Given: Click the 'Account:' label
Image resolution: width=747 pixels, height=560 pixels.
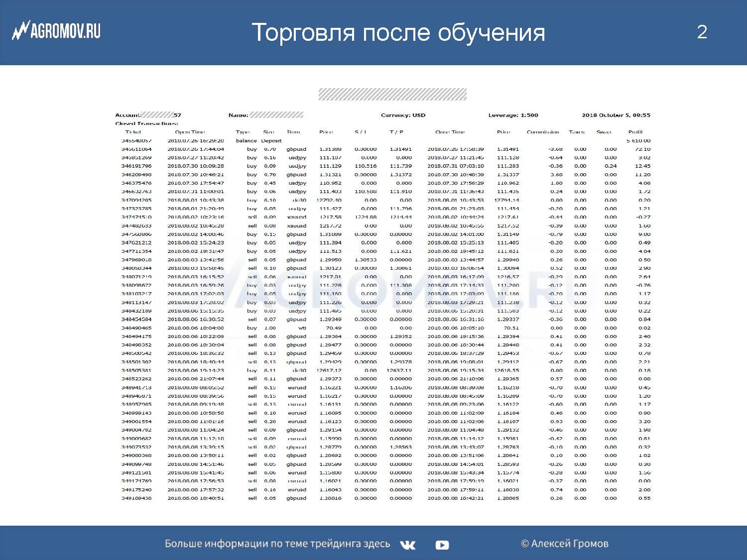Looking at the screenshot, I should [x=128, y=115].
